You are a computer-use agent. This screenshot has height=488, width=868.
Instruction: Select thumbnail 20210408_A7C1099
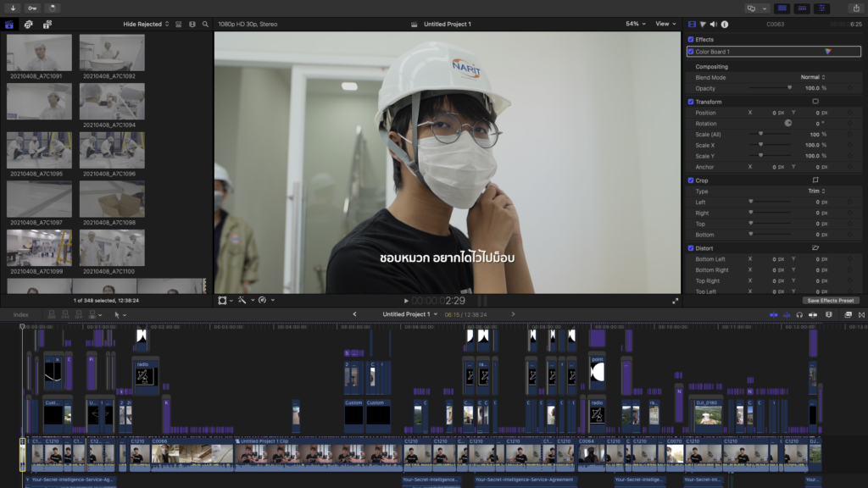(x=39, y=248)
